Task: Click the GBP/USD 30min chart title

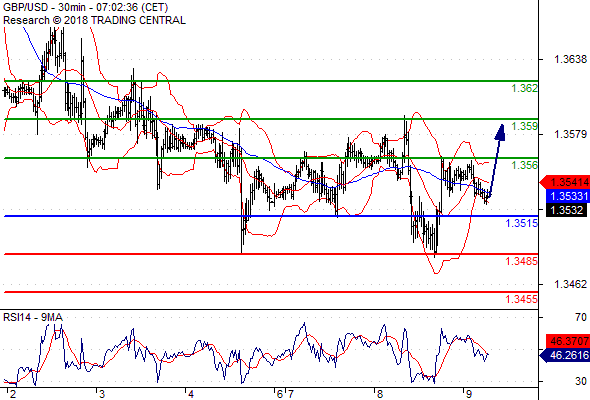Action: pos(85,8)
